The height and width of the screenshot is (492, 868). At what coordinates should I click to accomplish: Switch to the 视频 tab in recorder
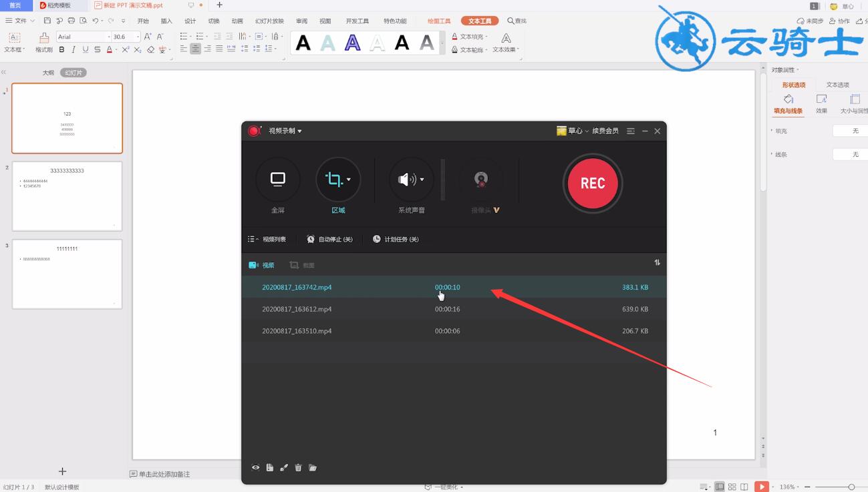click(x=262, y=265)
